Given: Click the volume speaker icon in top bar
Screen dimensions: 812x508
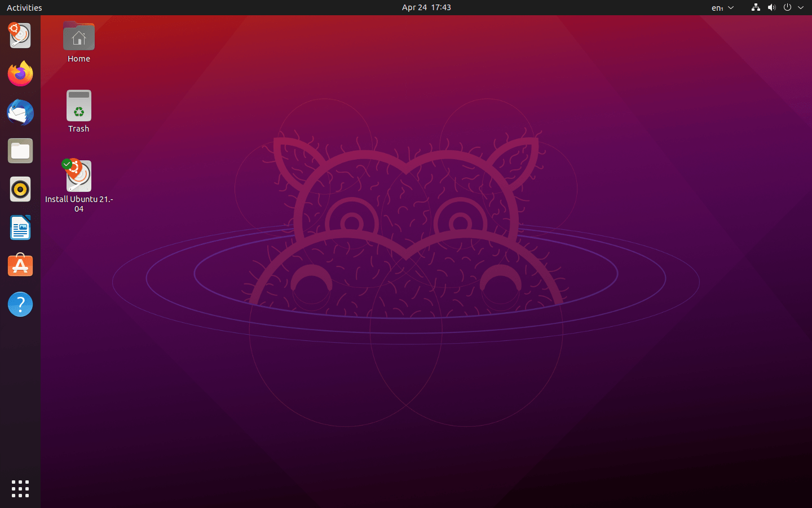Looking at the screenshot, I should pyautogui.click(x=771, y=7).
